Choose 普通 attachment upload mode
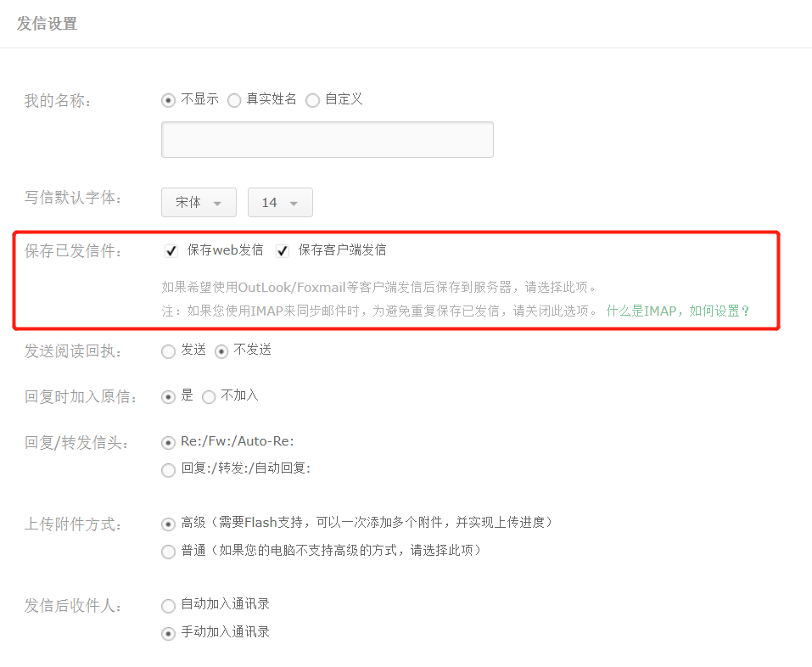The width and height of the screenshot is (812, 667). pos(168,552)
